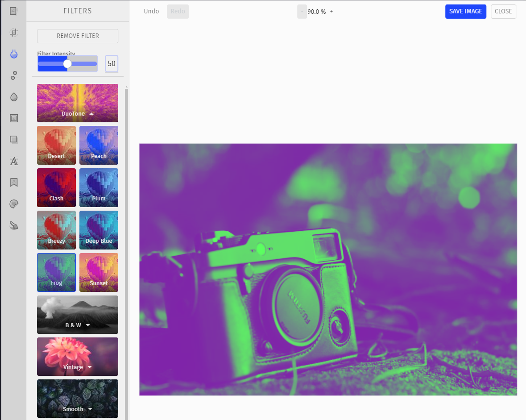Click the Close button
Screen dimensions: 526x420
click(x=503, y=12)
